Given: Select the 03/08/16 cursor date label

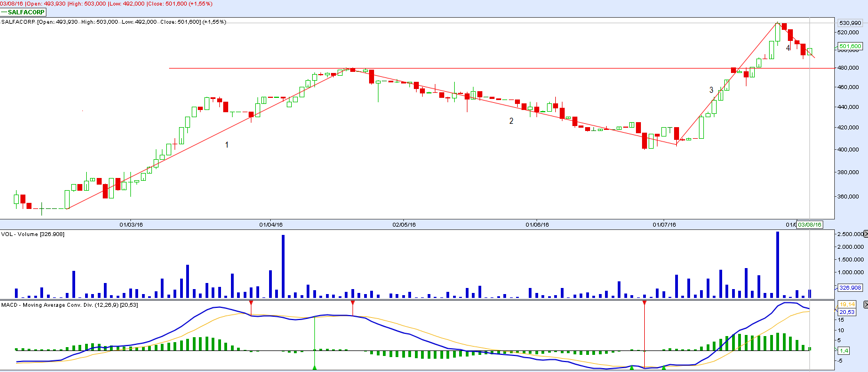Looking at the screenshot, I should [809, 224].
